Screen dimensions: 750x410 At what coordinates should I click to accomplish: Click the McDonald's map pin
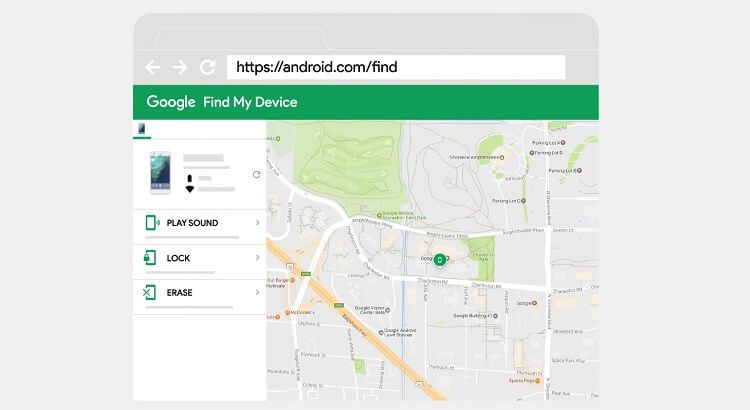pos(287,312)
